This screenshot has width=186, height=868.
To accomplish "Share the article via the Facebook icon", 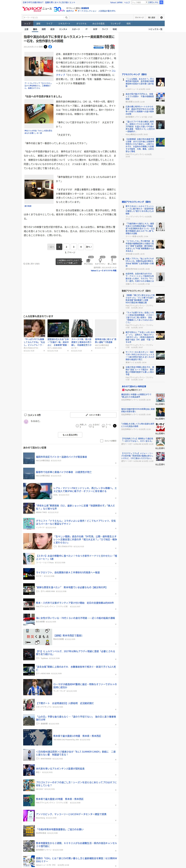I will (50, 47).
